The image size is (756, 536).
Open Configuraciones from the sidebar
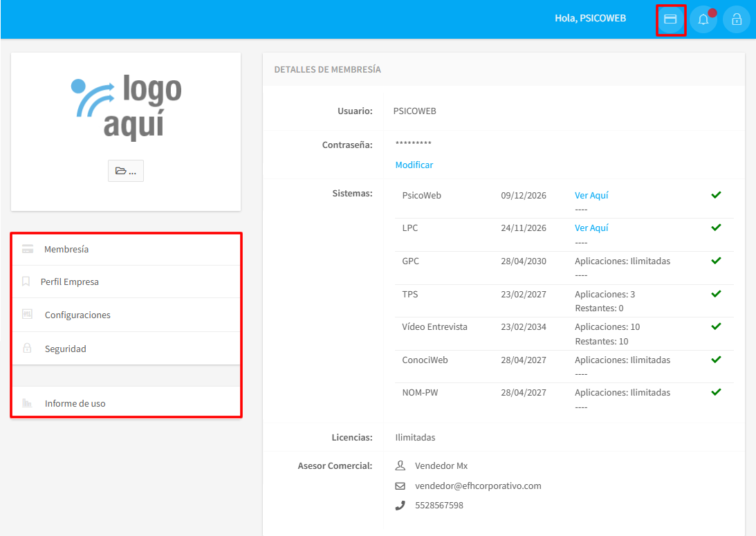click(77, 315)
